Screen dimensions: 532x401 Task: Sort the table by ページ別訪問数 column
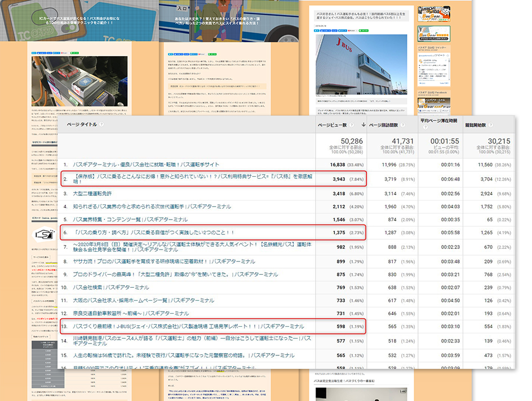[x=384, y=124]
